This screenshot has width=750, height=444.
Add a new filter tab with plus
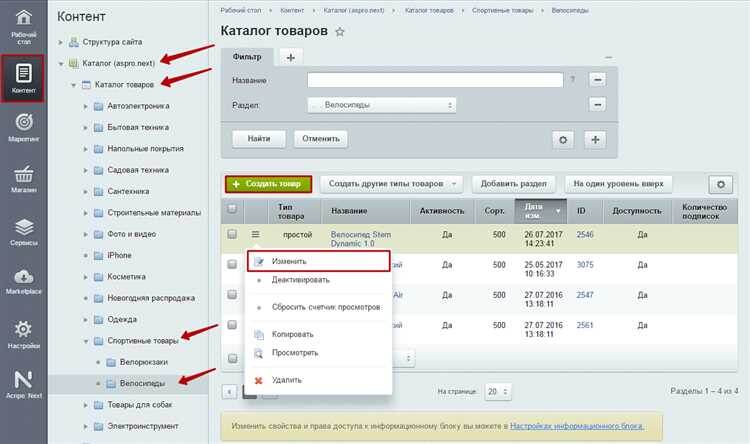pos(290,57)
